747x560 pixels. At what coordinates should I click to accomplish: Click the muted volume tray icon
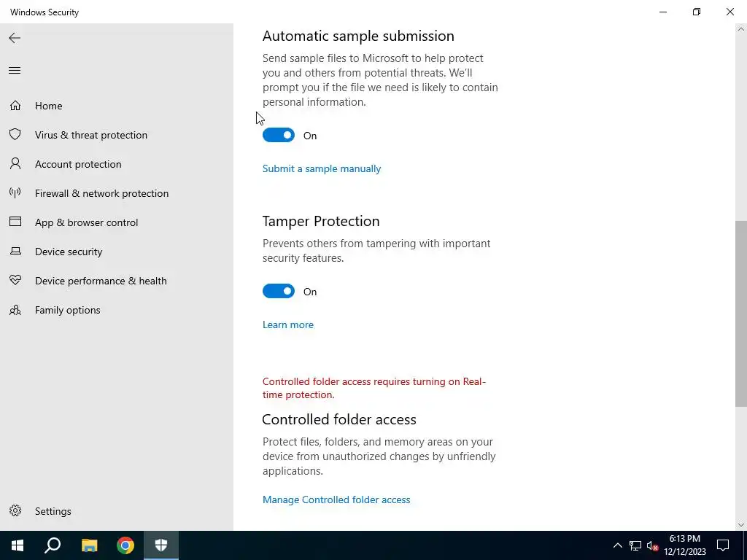coord(652,545)
